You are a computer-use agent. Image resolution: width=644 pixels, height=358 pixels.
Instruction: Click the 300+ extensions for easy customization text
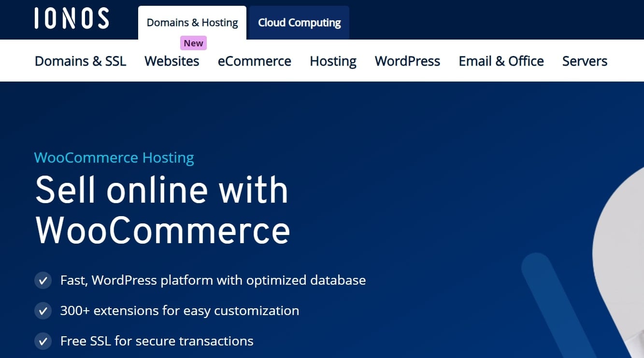coord(180,310)
